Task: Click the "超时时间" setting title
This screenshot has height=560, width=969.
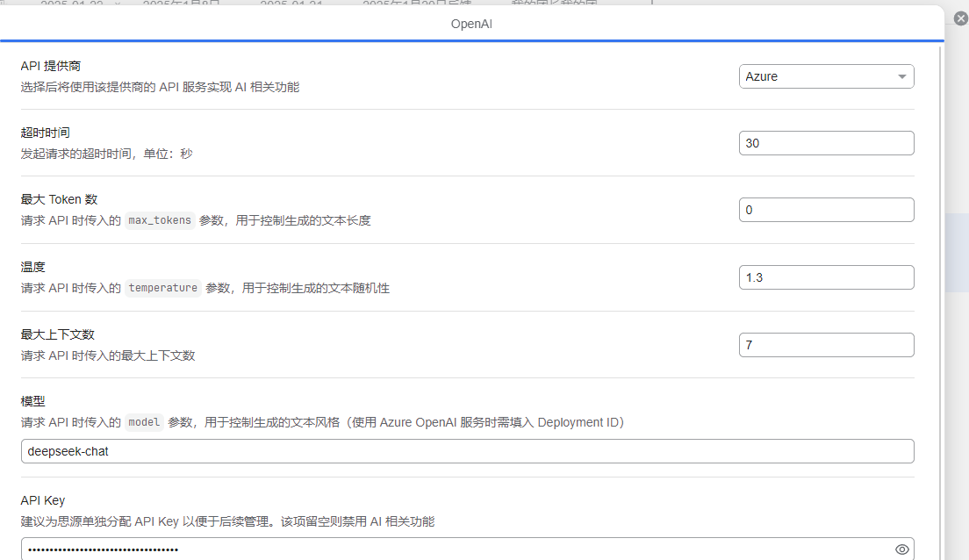Action: click(x=45, y=133)
